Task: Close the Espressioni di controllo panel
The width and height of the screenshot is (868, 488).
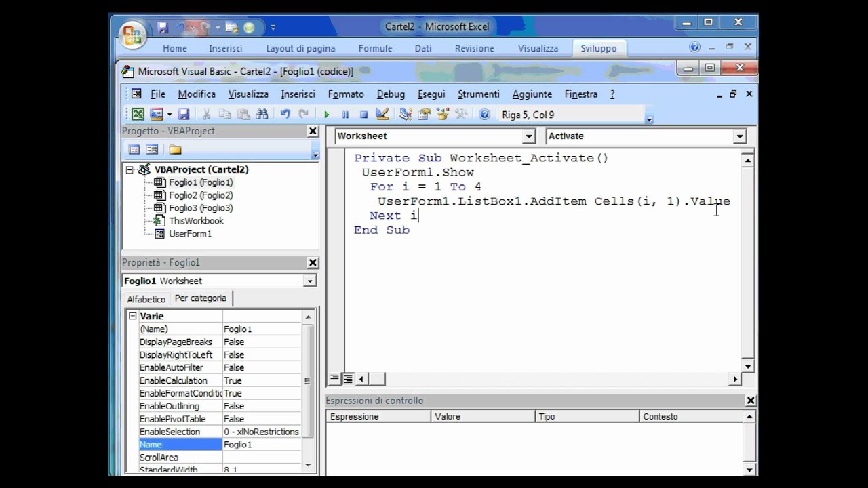Action: pyautogui.click(x=750, y=401)
